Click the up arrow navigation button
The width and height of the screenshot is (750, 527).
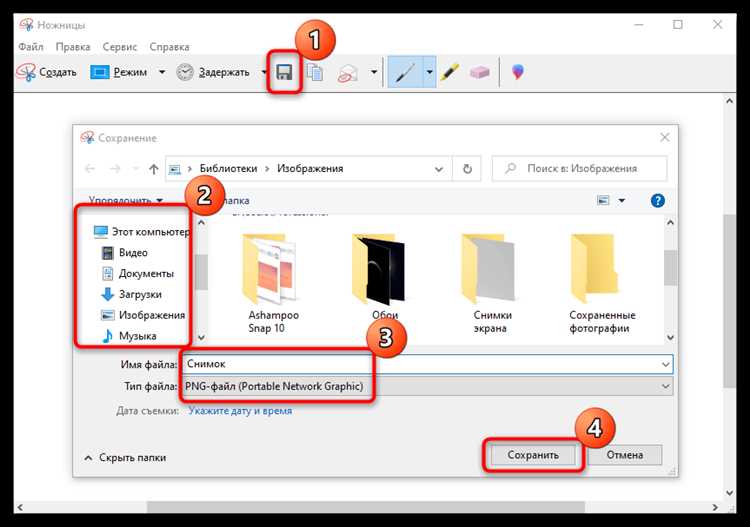pyautogui.click(x=153, y=169)
